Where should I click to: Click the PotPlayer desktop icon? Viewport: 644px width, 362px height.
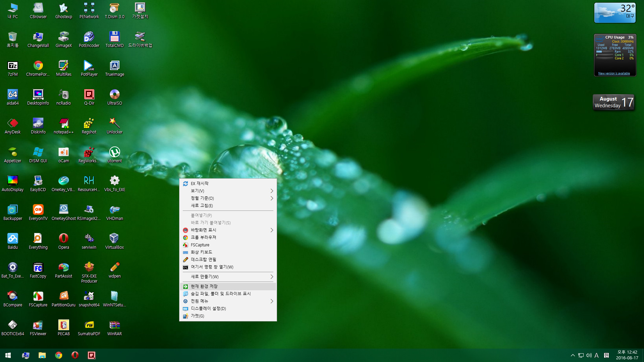click(x=89, y=68)
